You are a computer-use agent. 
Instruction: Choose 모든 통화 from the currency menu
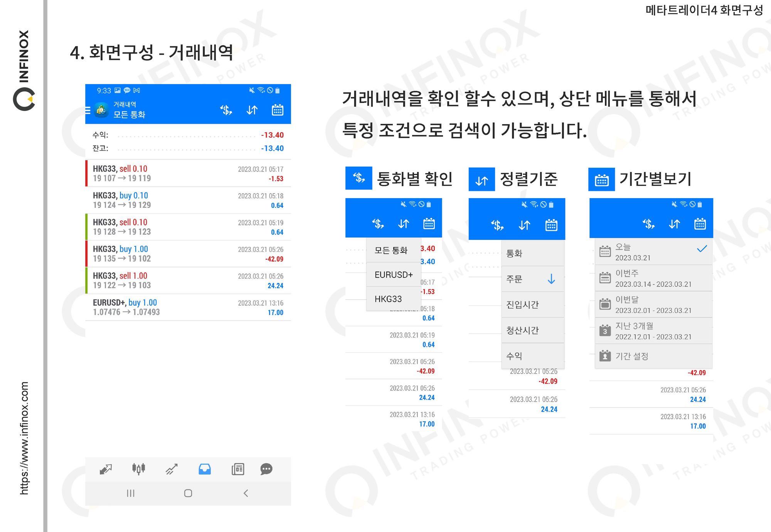pos(393,251)
